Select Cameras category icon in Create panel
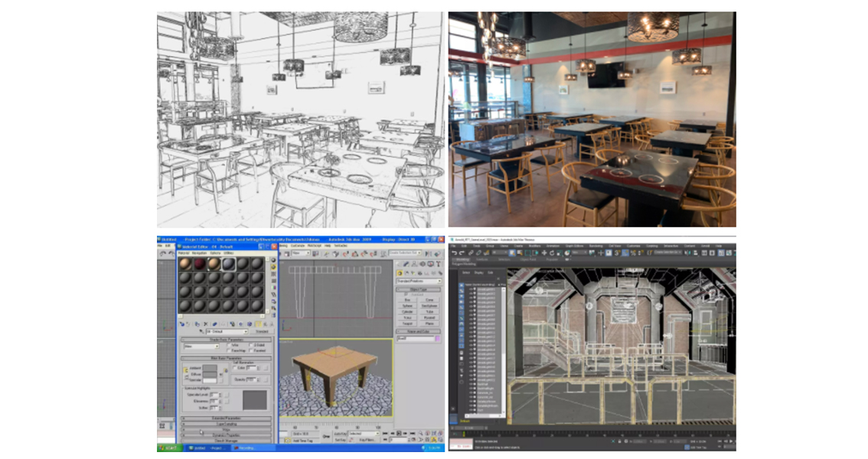The height and width of the screenshot is (459, 868). point(419,273)
